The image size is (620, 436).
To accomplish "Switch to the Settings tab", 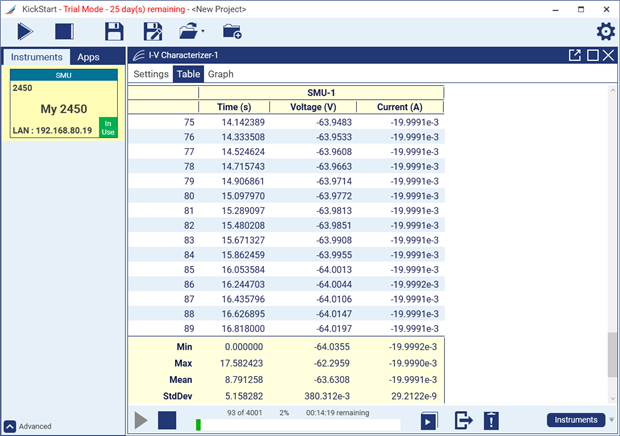I will (x=151, y=74).
